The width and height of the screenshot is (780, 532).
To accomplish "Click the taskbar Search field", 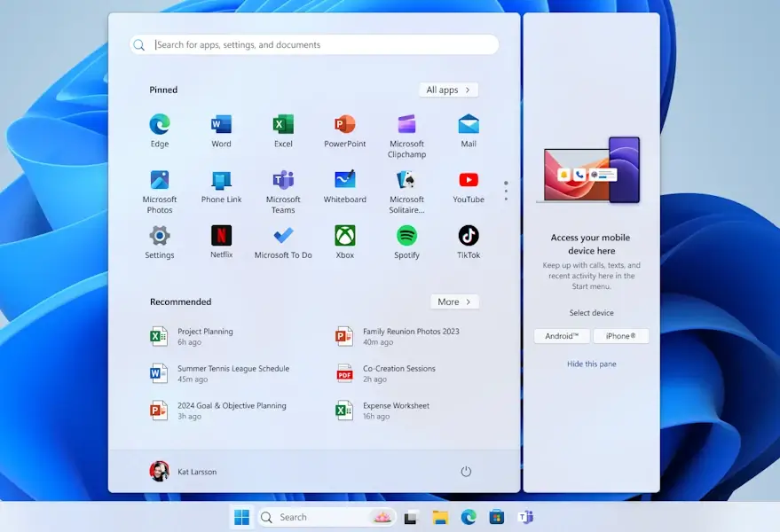I will (x=327, y=517).
